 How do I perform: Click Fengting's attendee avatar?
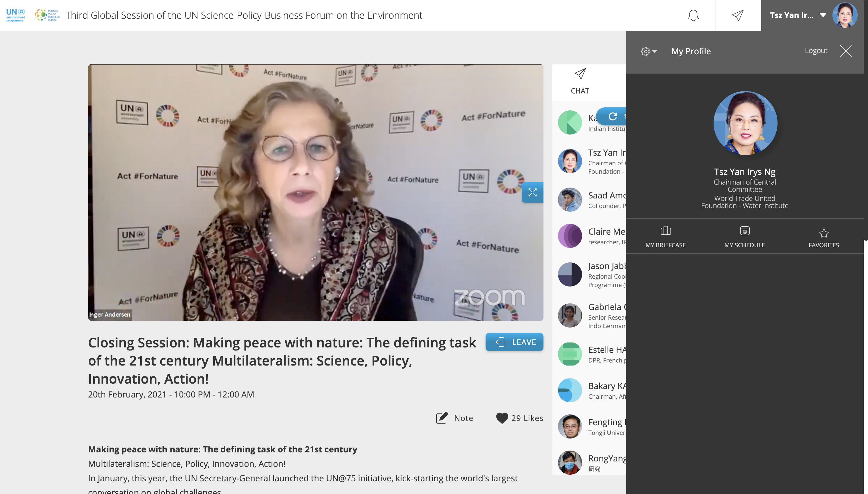(570, 426)
